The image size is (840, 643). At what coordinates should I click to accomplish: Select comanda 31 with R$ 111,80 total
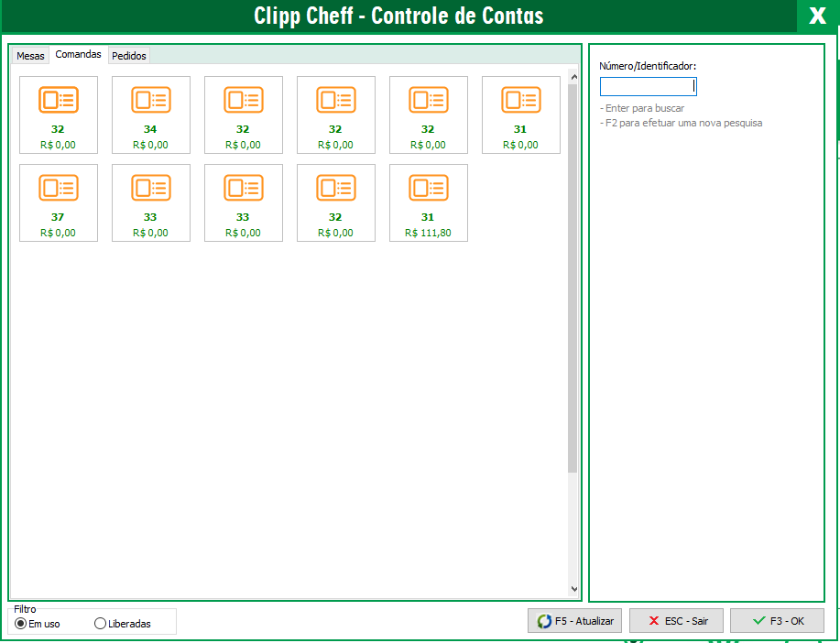(x=428, y=202)
